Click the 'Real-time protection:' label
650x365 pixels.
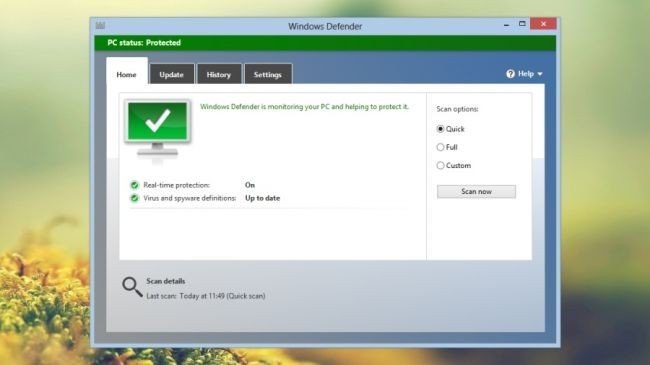177,185
